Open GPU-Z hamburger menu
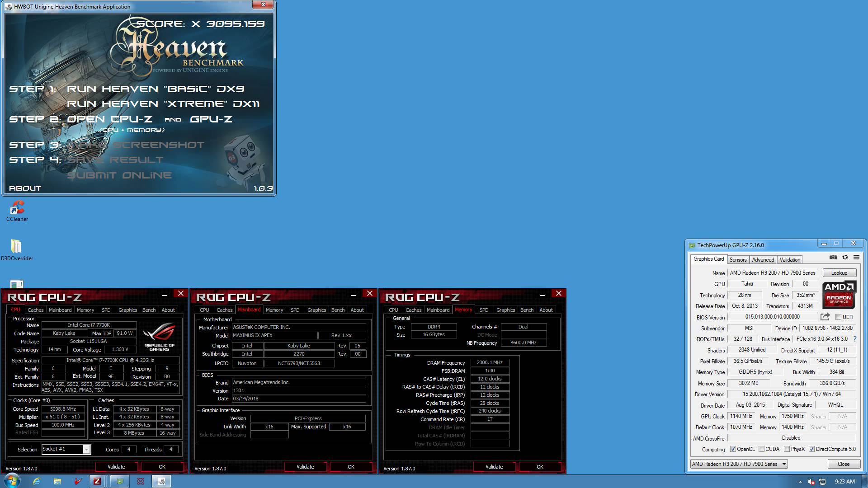The image size is (868, 488). point(856,258)
